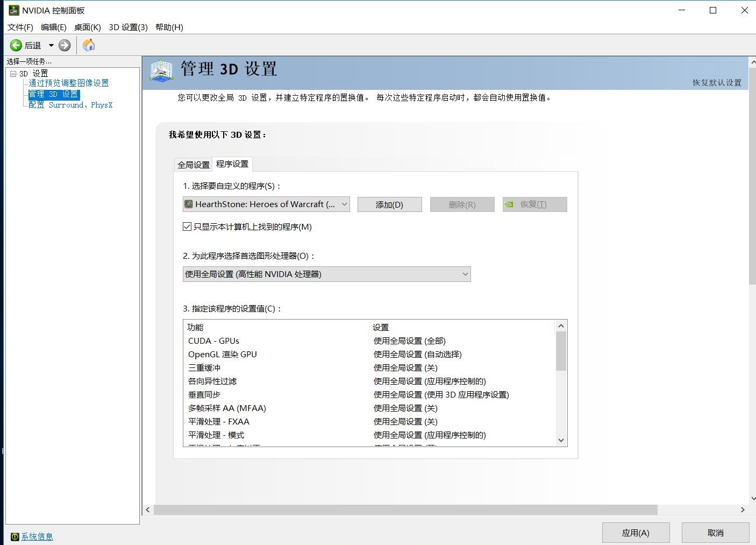The width and height of the screenshot is (756, 545).
Task: Click the green Back arrow icon
Action: pyautogui.click(x=16, y=45)
